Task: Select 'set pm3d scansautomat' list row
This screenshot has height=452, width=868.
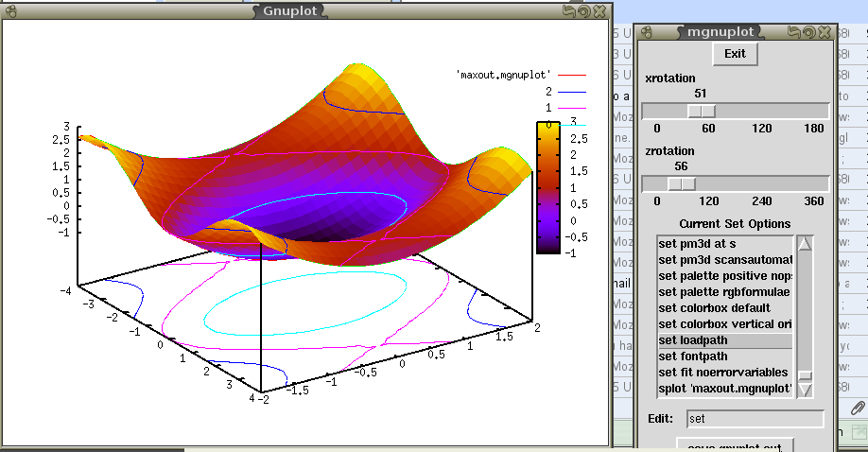Action: click(725, 260)
